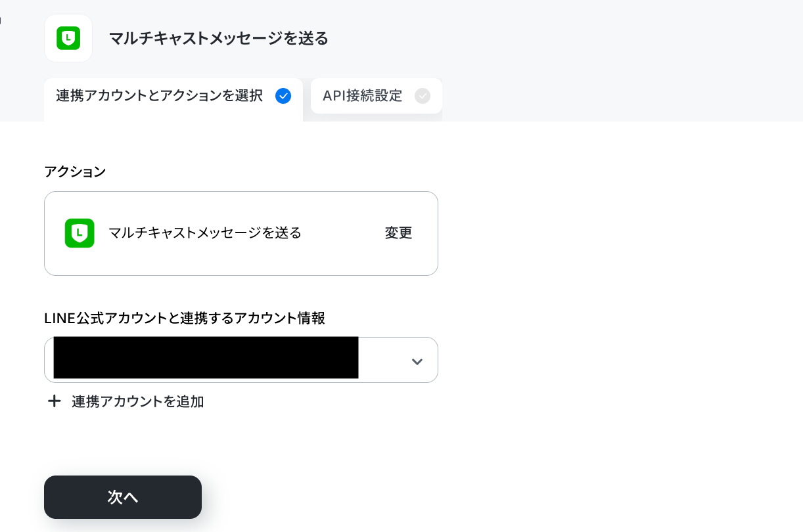Click the アクション section label

(x=75, y=172)
